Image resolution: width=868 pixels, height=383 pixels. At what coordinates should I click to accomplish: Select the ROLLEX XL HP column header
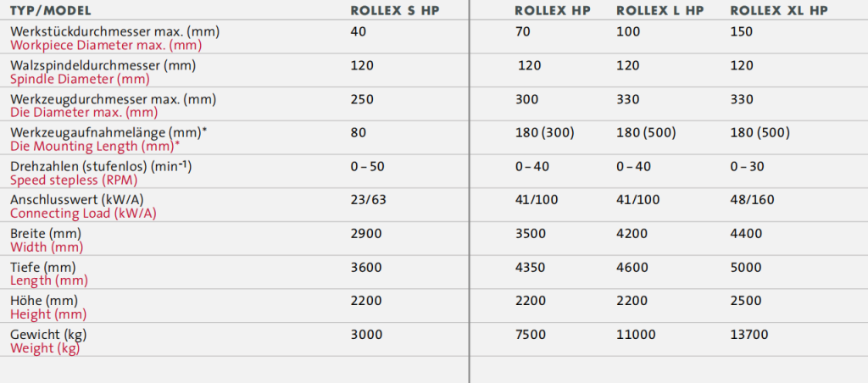click(x=779, y=11)
